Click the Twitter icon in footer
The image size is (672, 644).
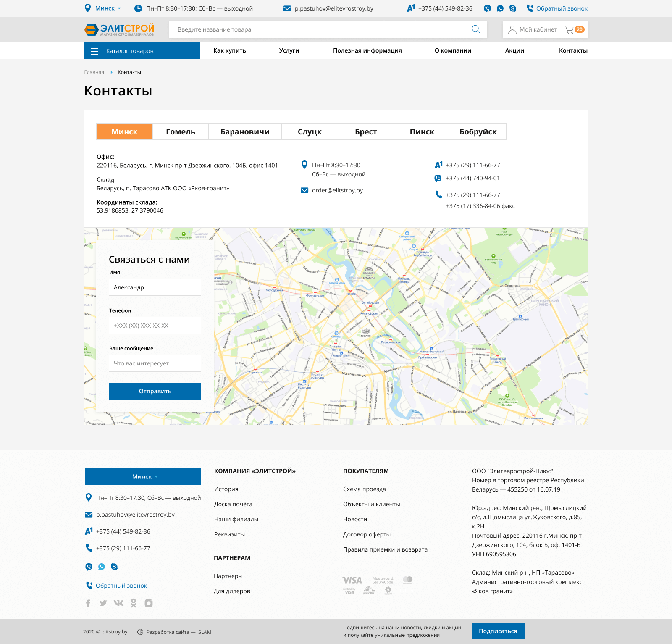(103, 603)
